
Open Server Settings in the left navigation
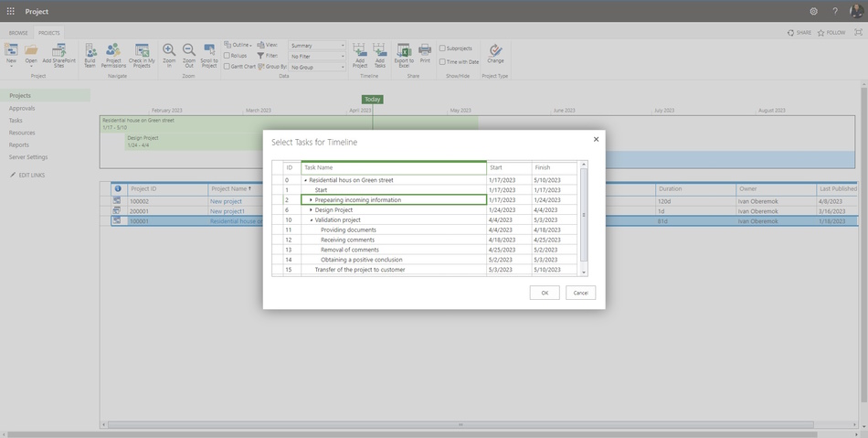coord(28,157)
